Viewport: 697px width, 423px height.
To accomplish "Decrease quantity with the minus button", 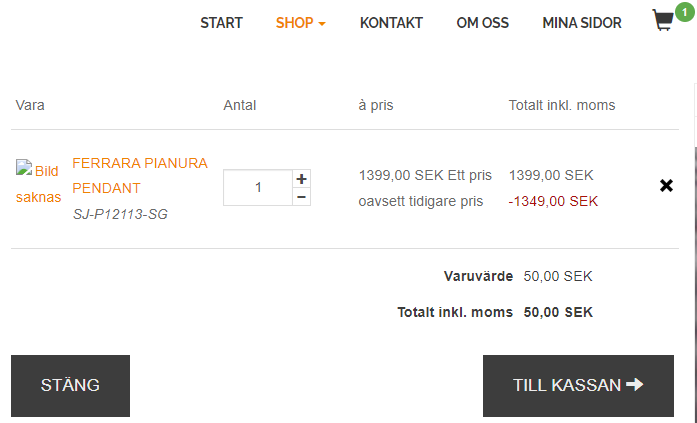I will 301,197.
